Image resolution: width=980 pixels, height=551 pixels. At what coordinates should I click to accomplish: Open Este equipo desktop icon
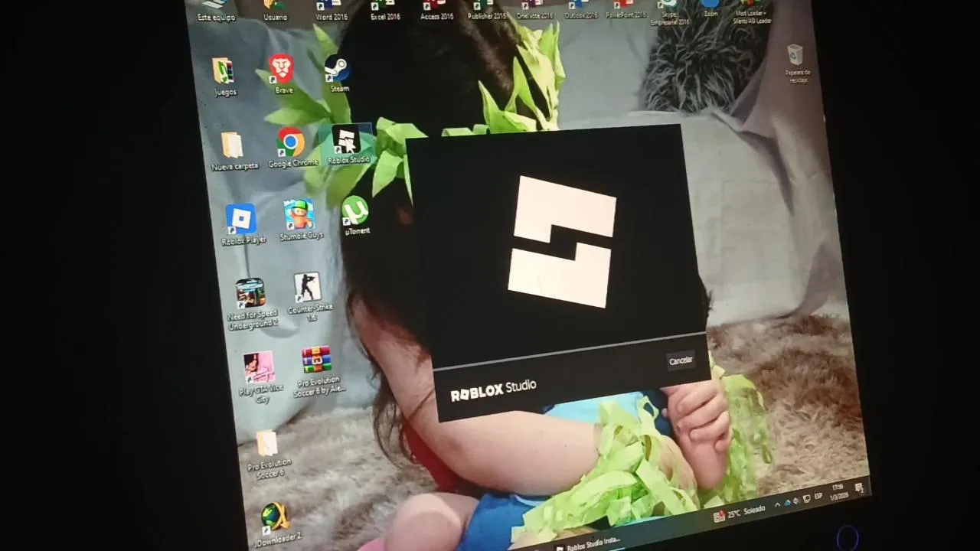[215, 11]
